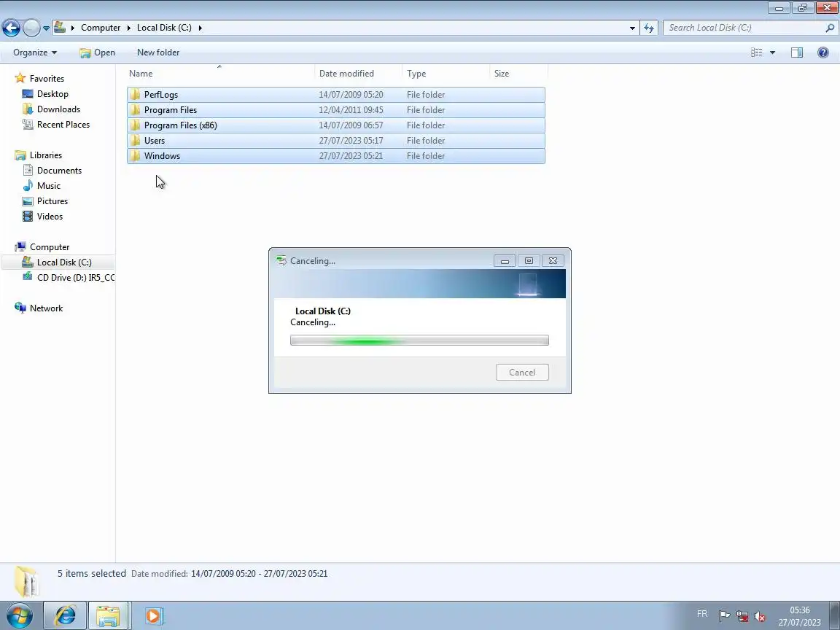
Task: Click the folder thumbnail in details pane
Action: click(26, 581)
